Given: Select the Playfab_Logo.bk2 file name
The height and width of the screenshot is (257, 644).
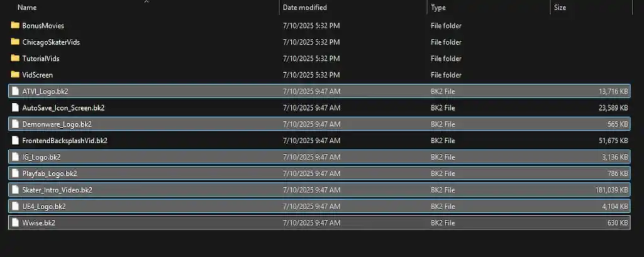Looking at the screenshot, I should (49, 173).
